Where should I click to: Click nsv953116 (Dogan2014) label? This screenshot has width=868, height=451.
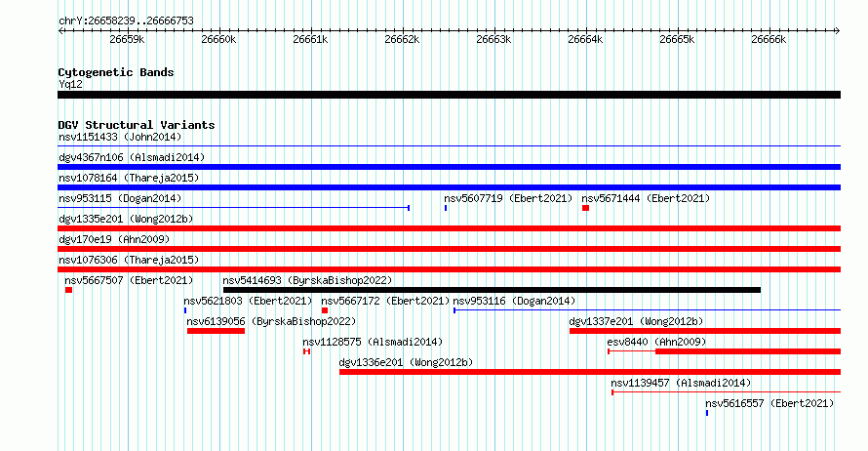point(514,301)
